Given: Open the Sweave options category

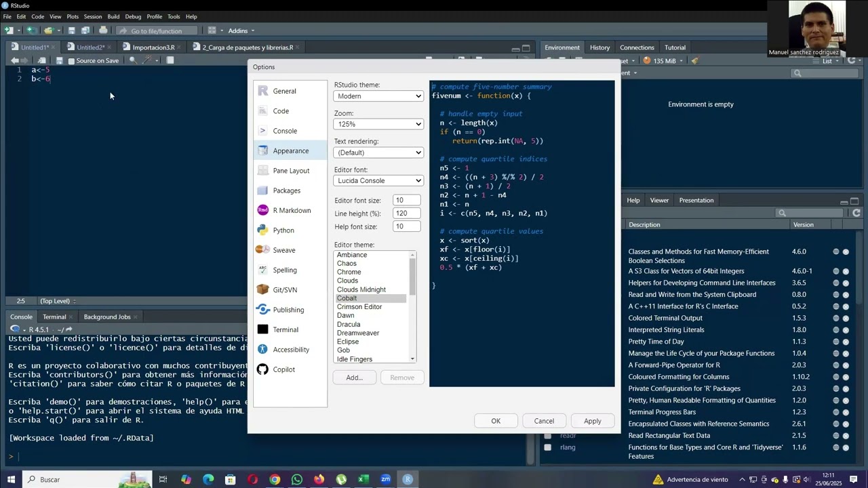Looking at the screenshot, I should 290,250.
